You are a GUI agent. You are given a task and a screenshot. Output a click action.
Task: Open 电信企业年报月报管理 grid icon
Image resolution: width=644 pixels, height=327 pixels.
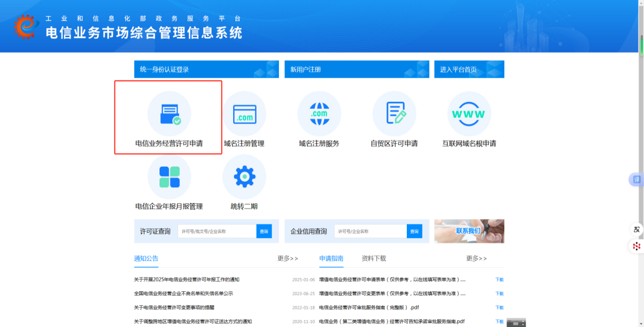[x=169, y=177]
